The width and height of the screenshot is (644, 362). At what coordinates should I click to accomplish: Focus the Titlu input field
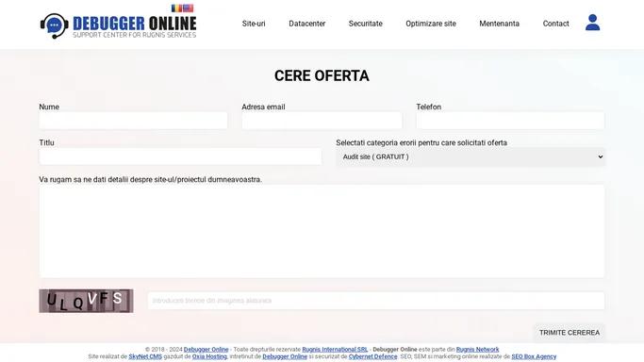click(180, 156)
